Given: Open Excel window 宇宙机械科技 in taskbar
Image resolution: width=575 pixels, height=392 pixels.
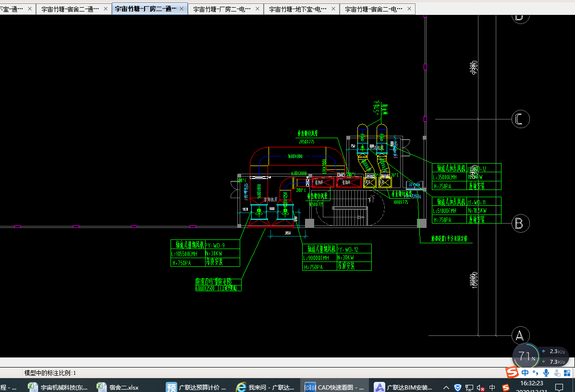Looking at the screenshot, I should [x=58, y=387].
